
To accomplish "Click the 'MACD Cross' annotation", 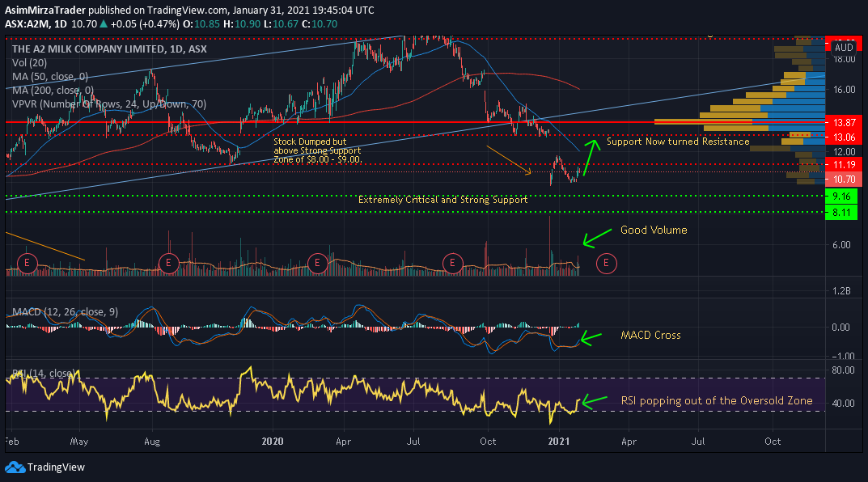I will click(x=650, y=335).
